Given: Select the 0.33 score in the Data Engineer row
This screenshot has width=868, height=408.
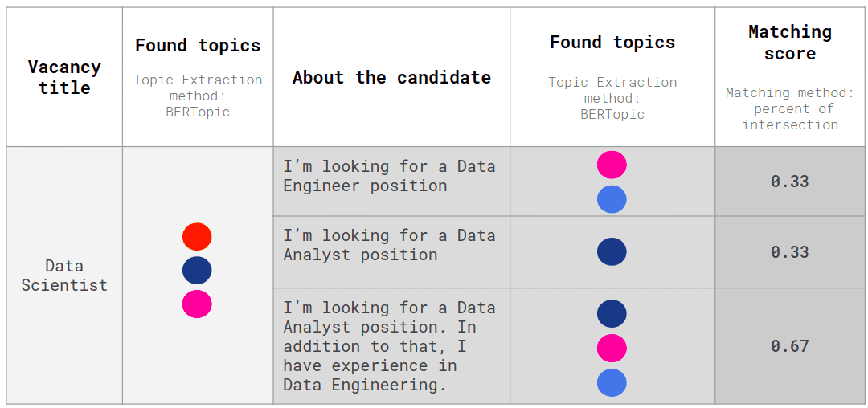Looking at the screenshot, I should pos(789,182).
